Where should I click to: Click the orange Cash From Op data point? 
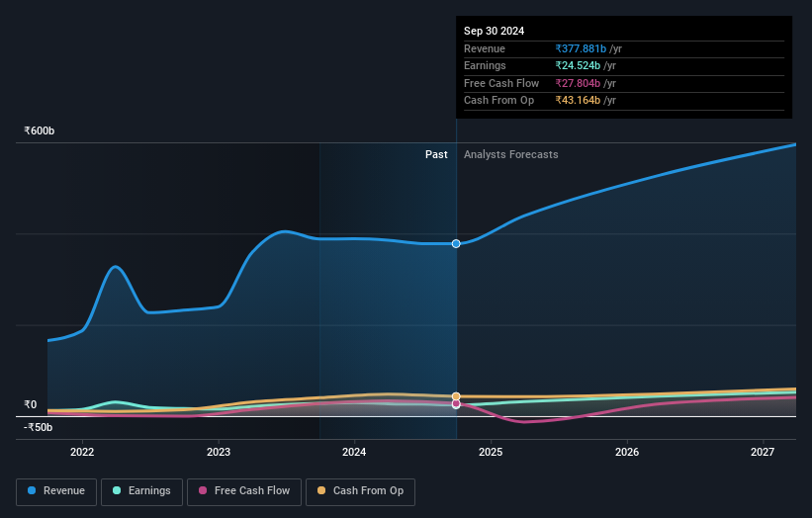pos(456,396)
